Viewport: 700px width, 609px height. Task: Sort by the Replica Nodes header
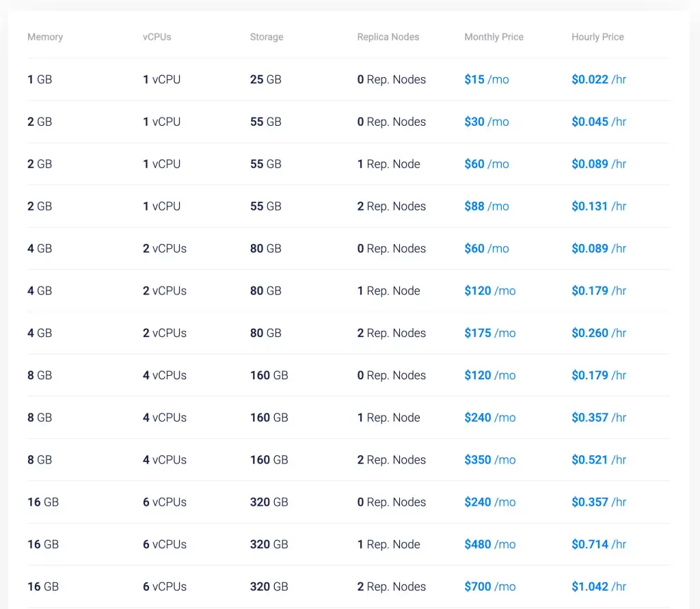(x=388, y=37)
